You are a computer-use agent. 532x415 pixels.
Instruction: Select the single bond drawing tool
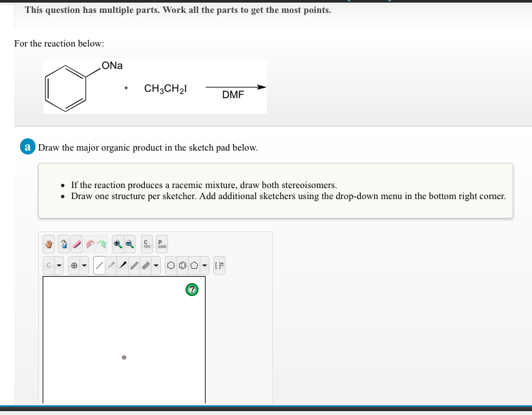[99, 264]
